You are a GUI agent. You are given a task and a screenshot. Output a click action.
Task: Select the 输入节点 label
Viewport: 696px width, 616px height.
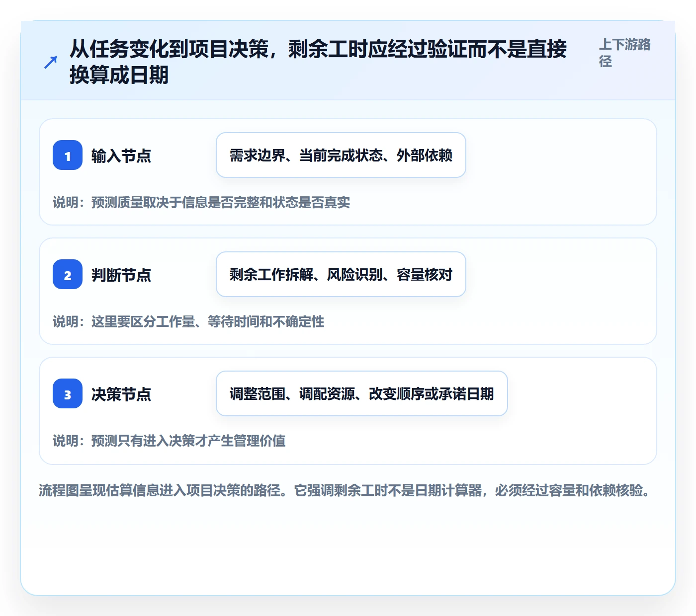point(121,155)
